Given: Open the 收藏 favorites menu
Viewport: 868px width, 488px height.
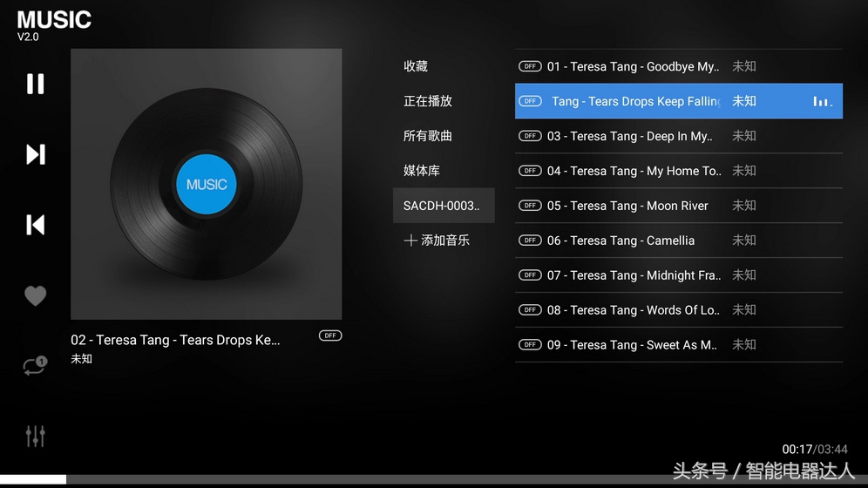Looking at the screenshot, I should [416, 66].
